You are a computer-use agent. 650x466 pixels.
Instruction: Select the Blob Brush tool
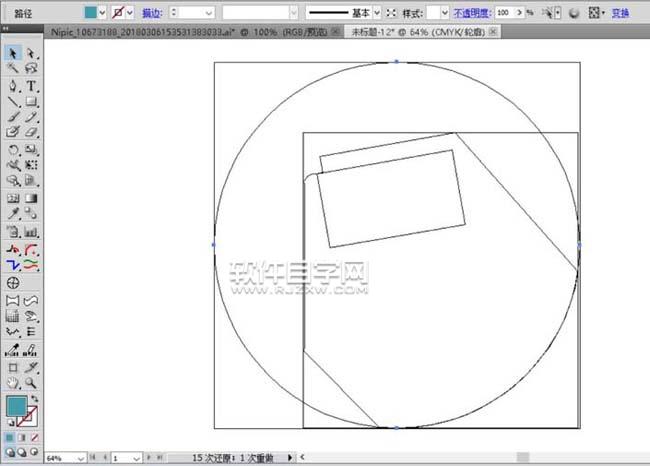[x=13, y=132]
